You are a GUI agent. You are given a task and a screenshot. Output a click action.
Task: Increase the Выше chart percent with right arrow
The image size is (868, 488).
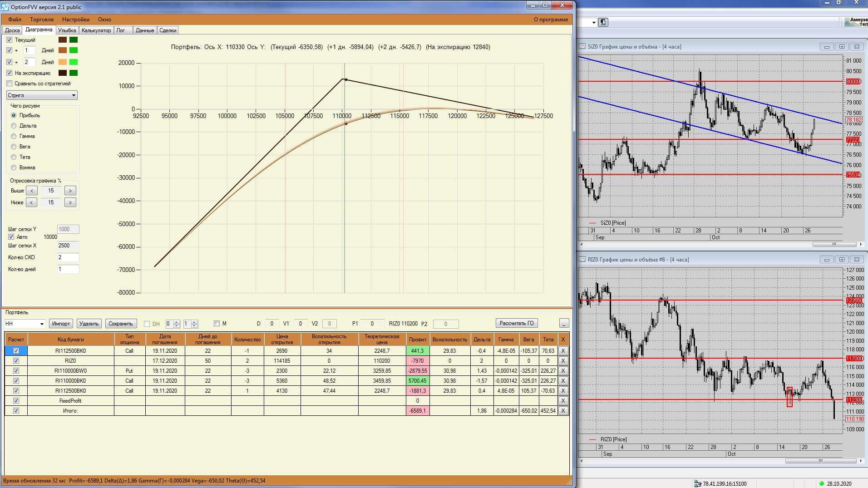70,191
